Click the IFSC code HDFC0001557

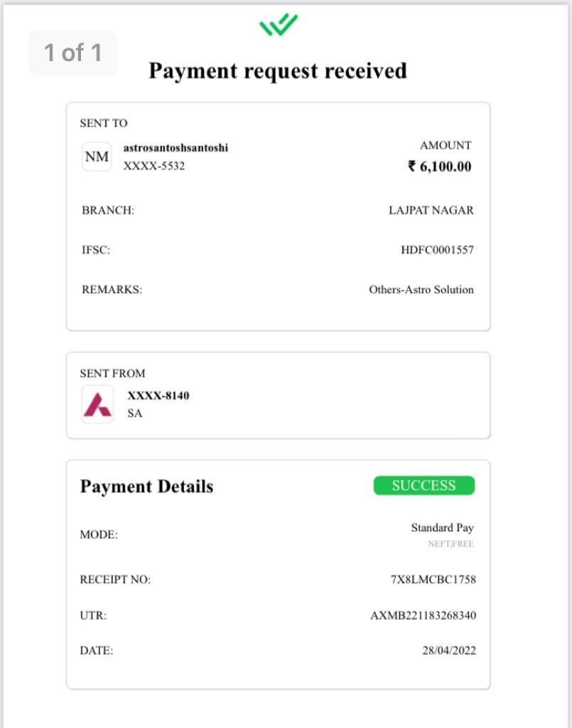(438, 250)
